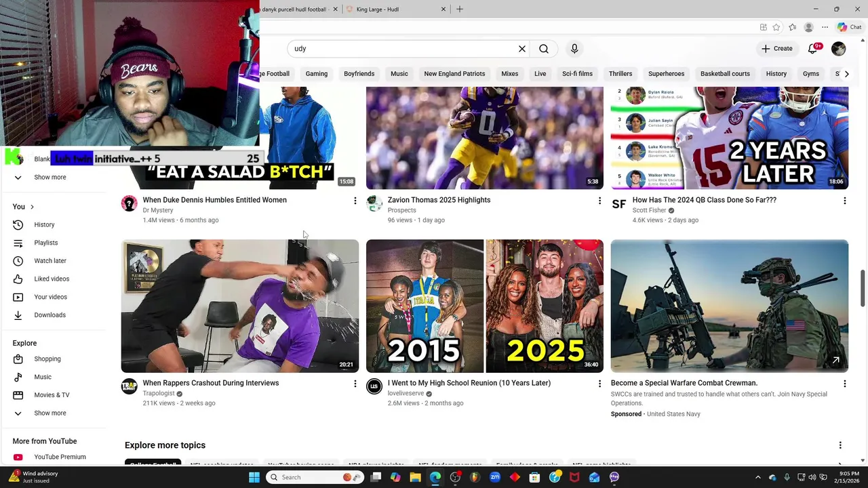Viewport: 868px width, 488px height.
Task: Open Zoom from the taskbar
Action: pyautogui.click(x=495, y=477)
